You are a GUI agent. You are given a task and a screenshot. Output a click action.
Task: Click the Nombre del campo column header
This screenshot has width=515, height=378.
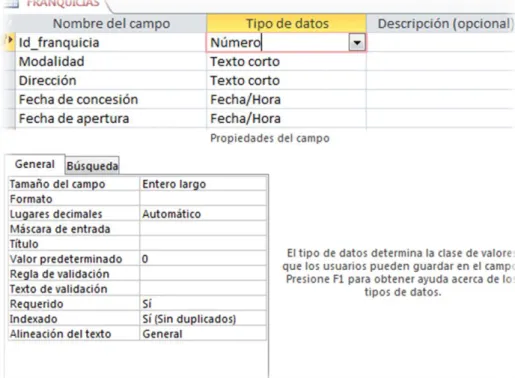point(111,23)
